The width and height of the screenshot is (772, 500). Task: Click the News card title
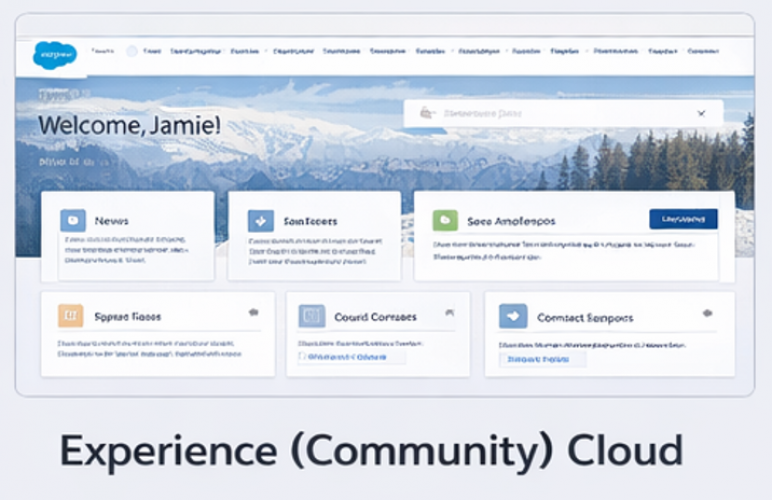coord(112,221)
